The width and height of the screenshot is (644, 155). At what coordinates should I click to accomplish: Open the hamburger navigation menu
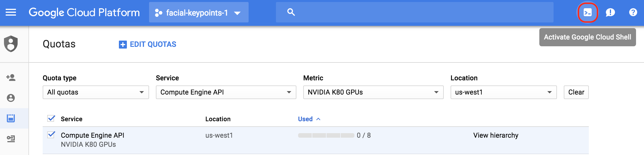[11, 12]
